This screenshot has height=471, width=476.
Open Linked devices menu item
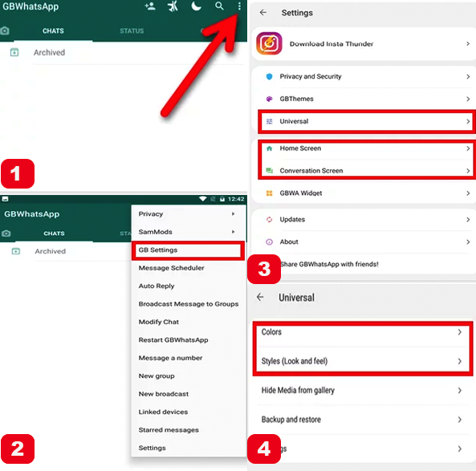click(x=189, y=412)
